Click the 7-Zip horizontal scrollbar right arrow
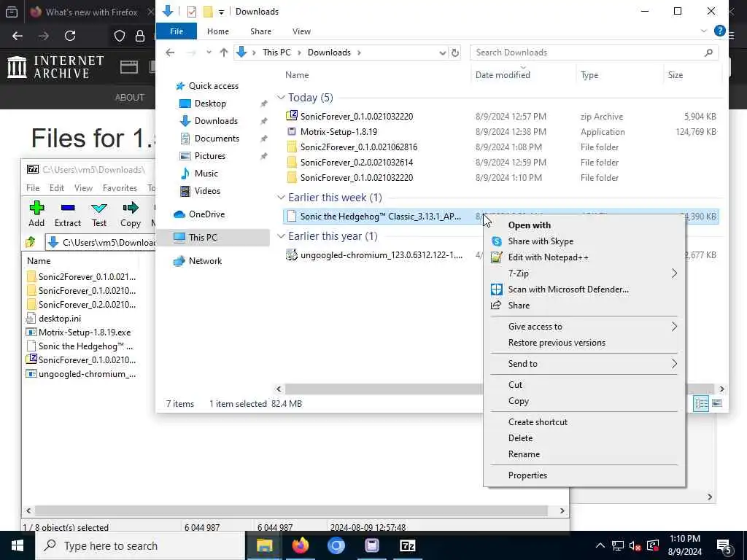This screenshot has width=747, height=560. [x=562, y=510]
